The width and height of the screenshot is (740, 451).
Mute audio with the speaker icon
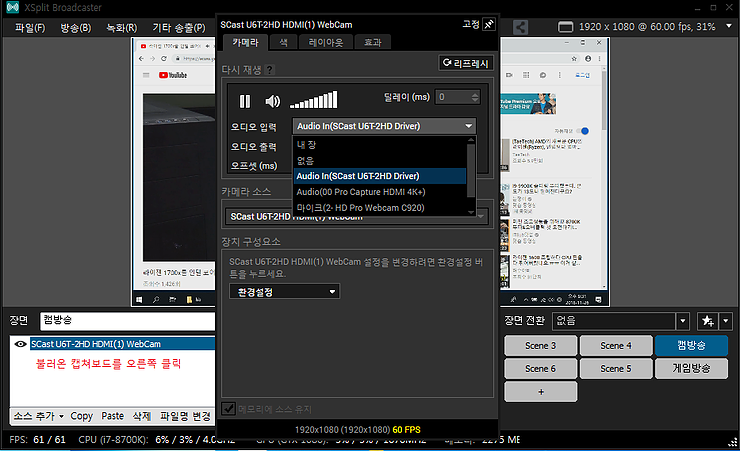point(272,101)
